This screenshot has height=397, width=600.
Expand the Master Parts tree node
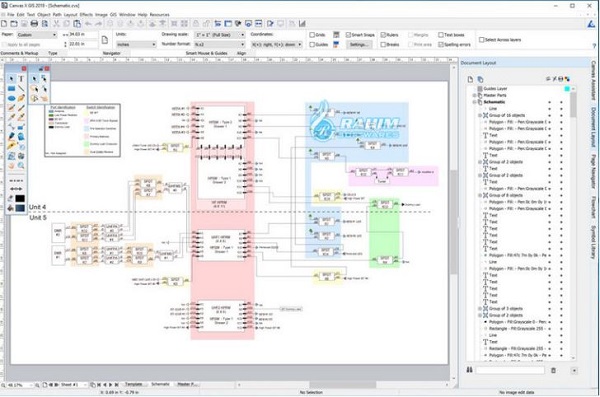pyautogui.click(x=474, y=95)
